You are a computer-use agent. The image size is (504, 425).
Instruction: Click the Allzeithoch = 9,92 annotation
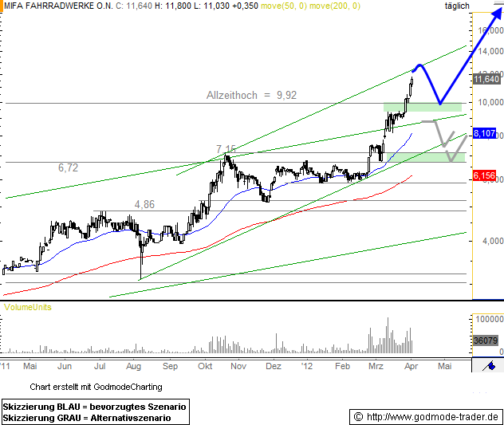coord(251,95)
